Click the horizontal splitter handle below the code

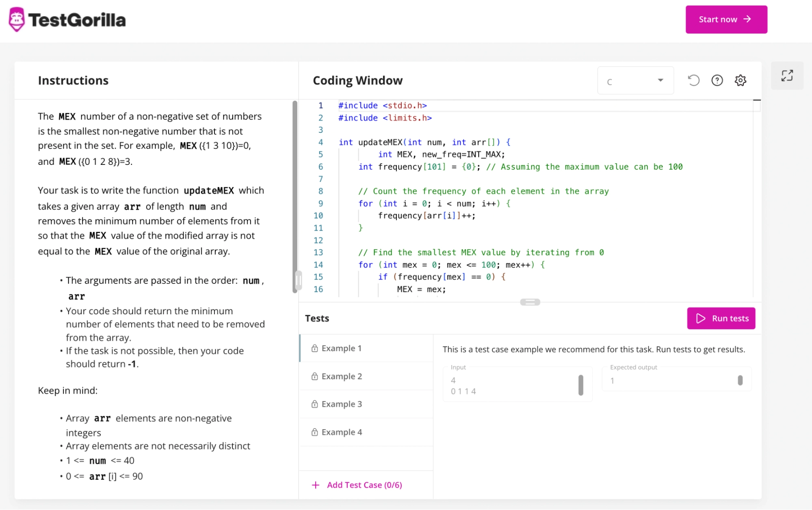pos(530,302)
